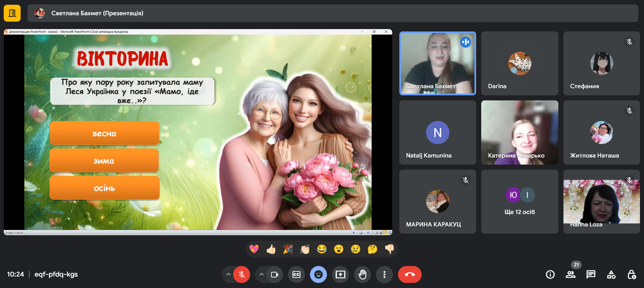644x288 pixels.
Task: Open host controls lock icon
Action: [631, 274]
